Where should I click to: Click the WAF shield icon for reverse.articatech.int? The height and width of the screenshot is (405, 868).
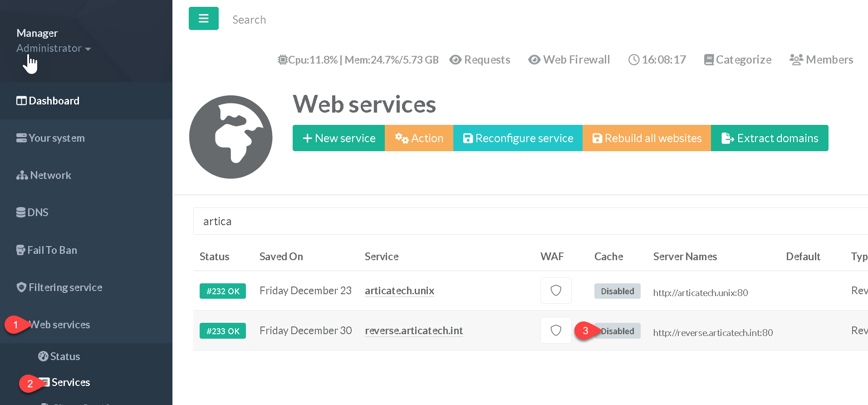click(x=556, y=331)
